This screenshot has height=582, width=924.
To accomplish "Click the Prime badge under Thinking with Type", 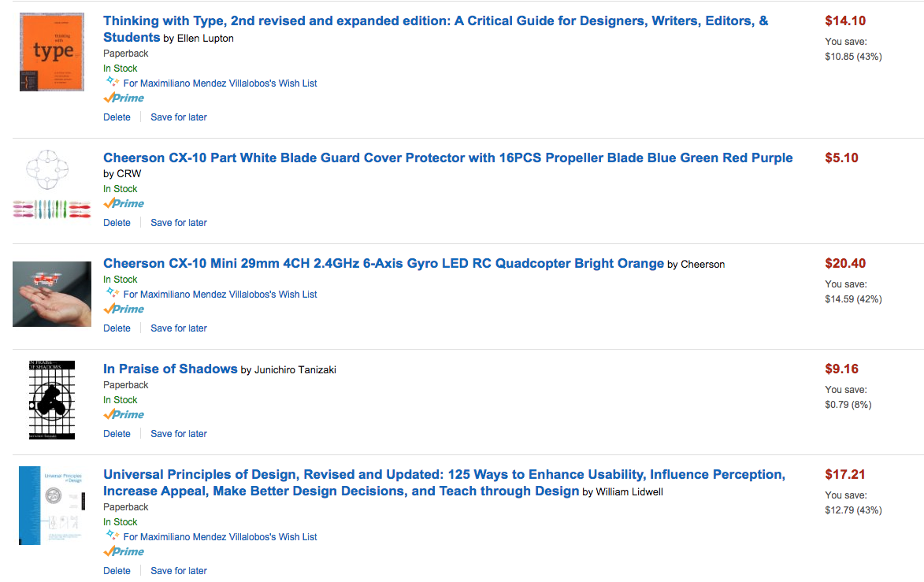I will click(124, 98).
